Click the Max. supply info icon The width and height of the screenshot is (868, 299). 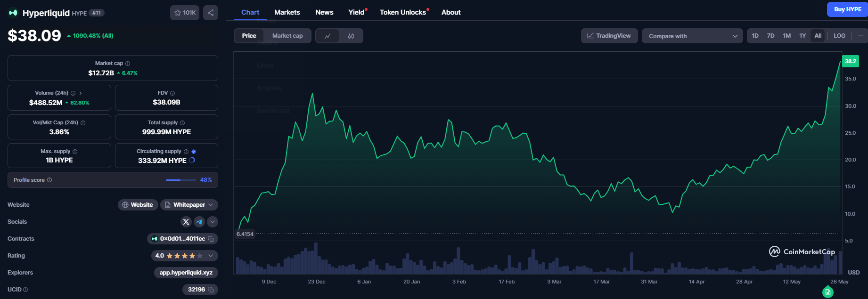click(75, 152)
